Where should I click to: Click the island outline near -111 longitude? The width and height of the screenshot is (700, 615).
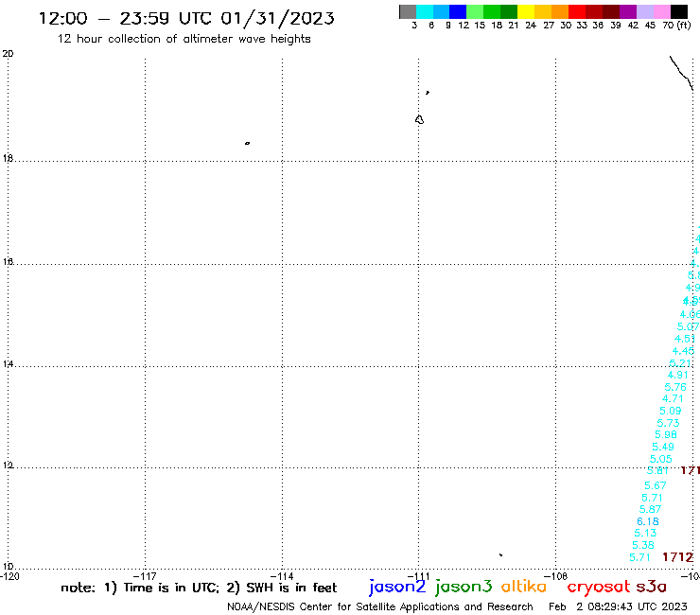point(419,120)
